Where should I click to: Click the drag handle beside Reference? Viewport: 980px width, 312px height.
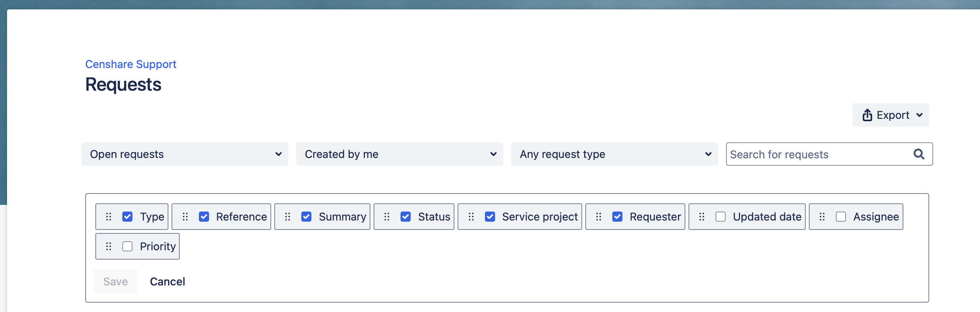[185, 217]
